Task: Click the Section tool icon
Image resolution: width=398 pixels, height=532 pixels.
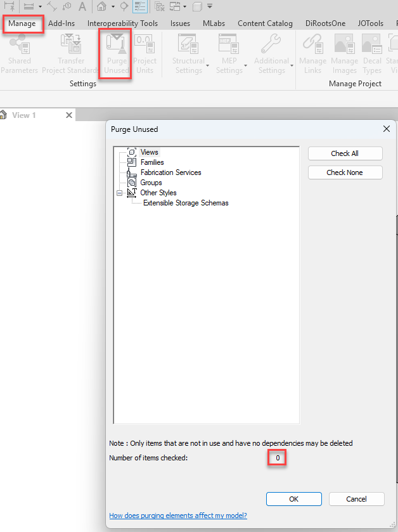Action: point(124,6)
